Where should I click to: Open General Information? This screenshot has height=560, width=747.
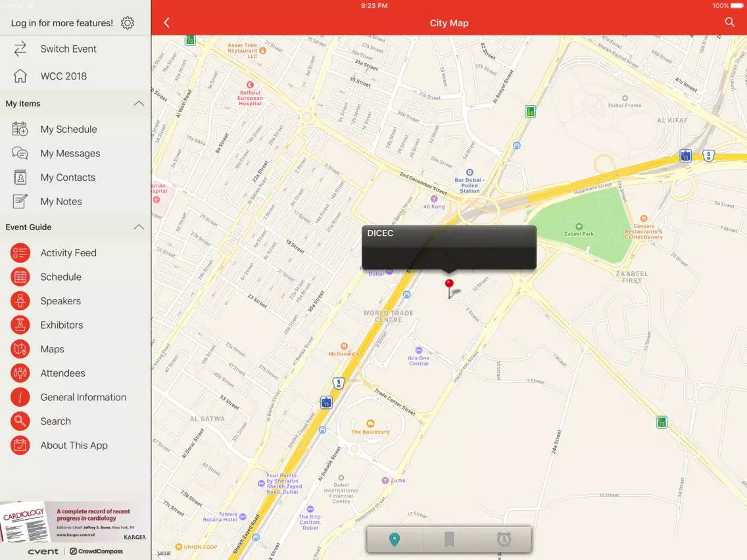[x=75, y=397]
